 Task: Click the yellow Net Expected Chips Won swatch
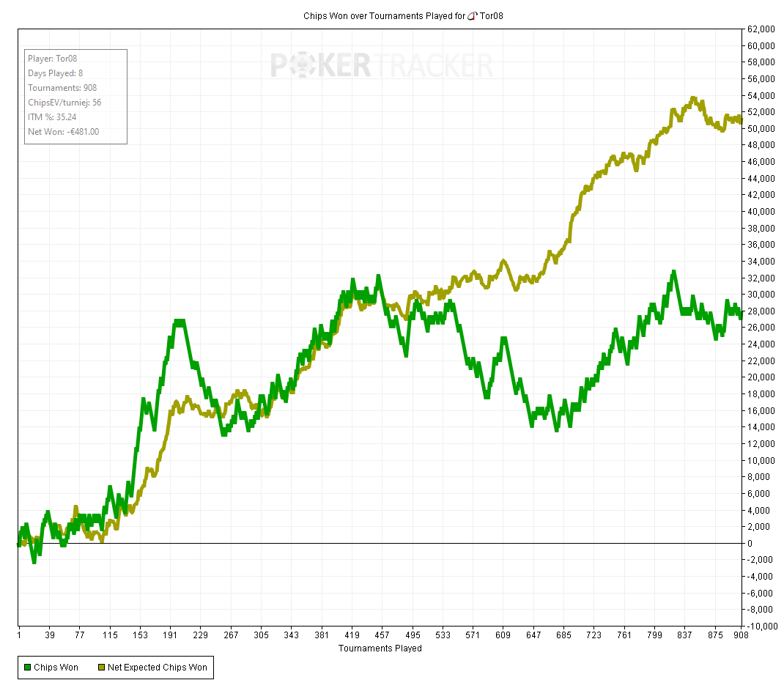(101, 668)
